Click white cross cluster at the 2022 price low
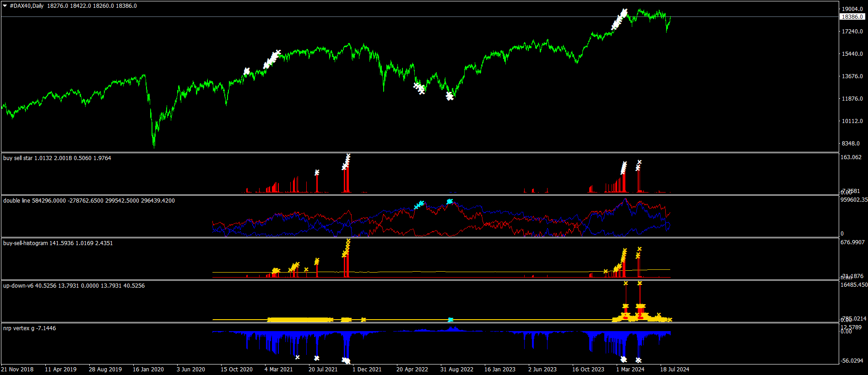The height and width of the screenshot is (375, 868). (450, 96)
